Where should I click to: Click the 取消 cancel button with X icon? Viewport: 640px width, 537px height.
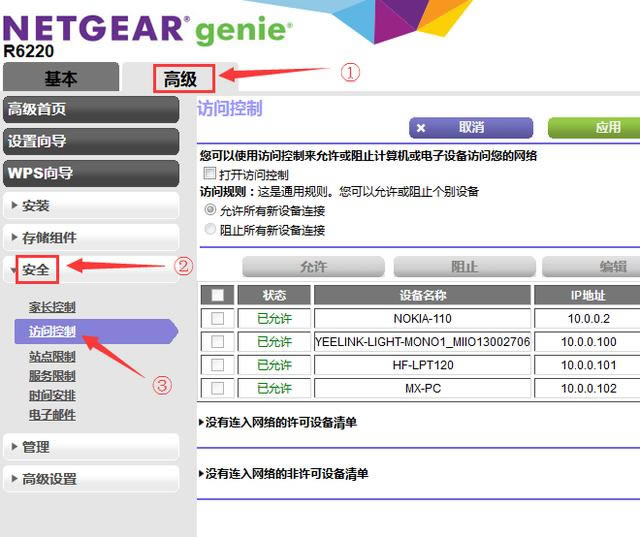(472, 127)
